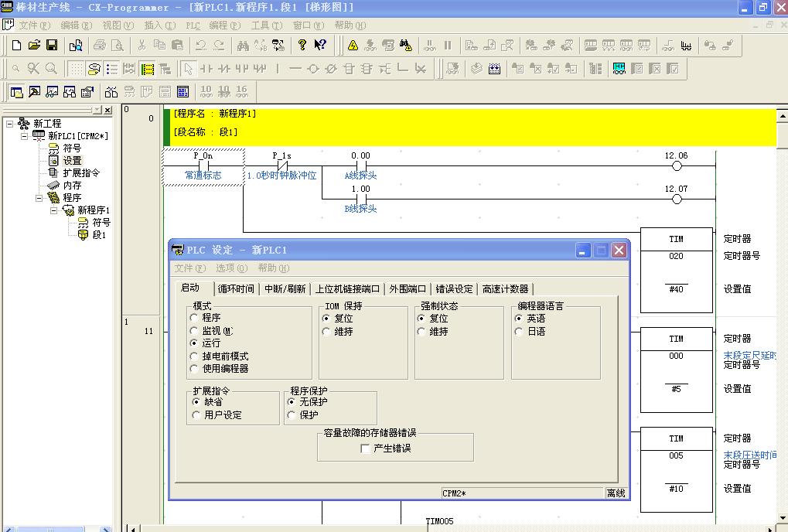Select the arrow pointer selection tool

click(188, 69)
